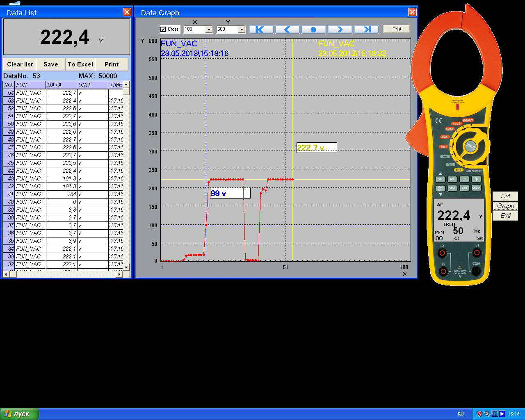Toggle the Cross checkbox in Data Graph
The width and height of the screenshot is (525, 420).
click(163, 29)
